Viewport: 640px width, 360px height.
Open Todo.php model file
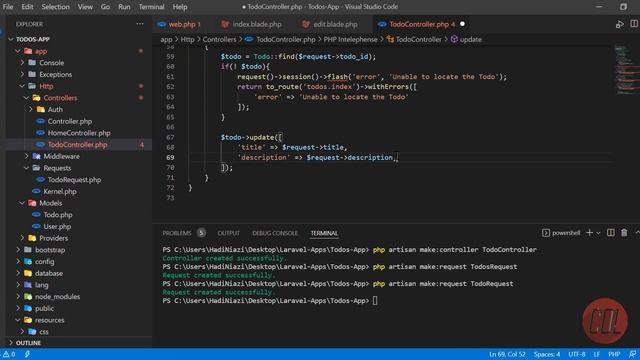click(x=58, y=215)
